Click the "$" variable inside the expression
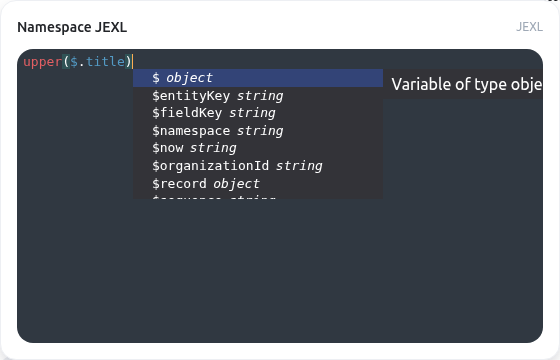This screenshot has height=360, width=560. pos(74,62)
